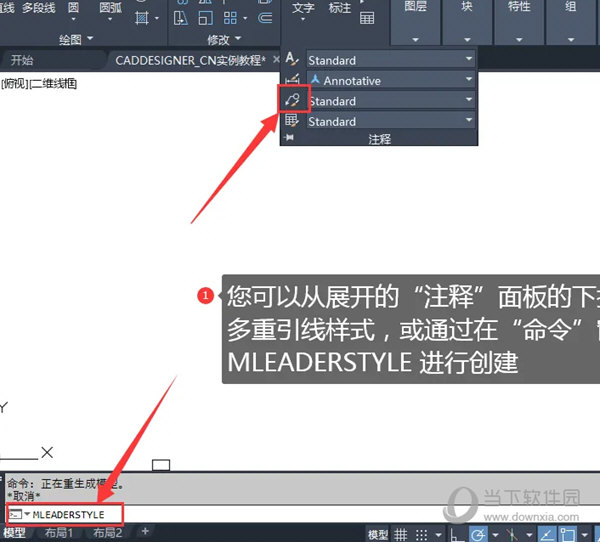Click the [二维线框] visual style control label
The height and width of the screenshot is (542, 600).
pos(53,83)
